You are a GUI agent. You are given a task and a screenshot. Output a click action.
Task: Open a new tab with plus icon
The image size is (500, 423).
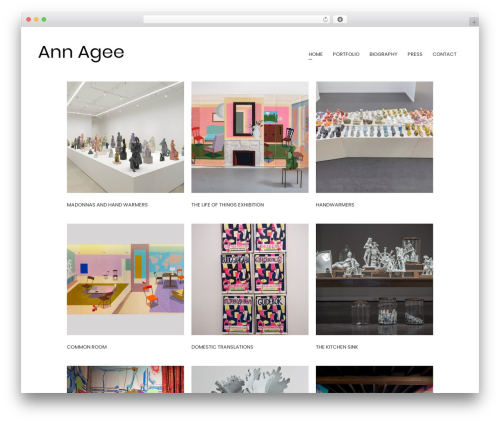474,22
